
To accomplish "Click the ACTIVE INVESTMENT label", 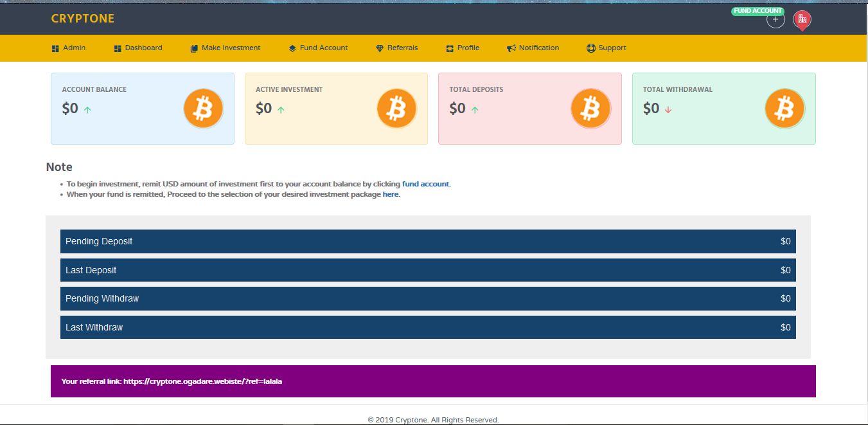I will pyautogui.click(x=289, y=89).
